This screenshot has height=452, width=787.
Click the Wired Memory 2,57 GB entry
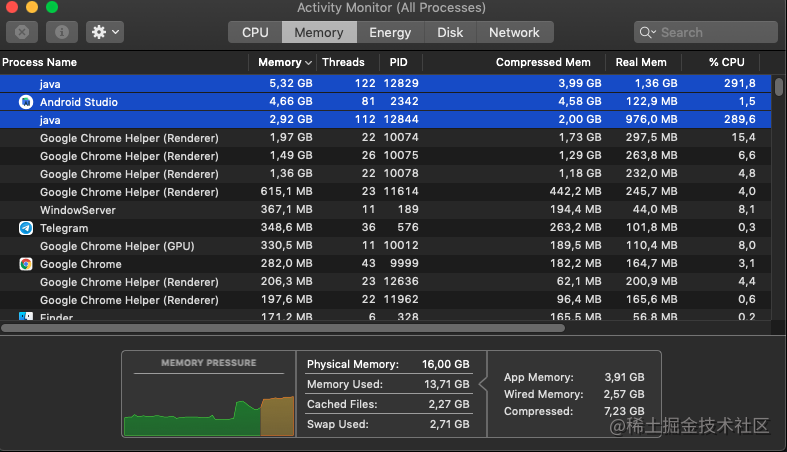(574, 394)
